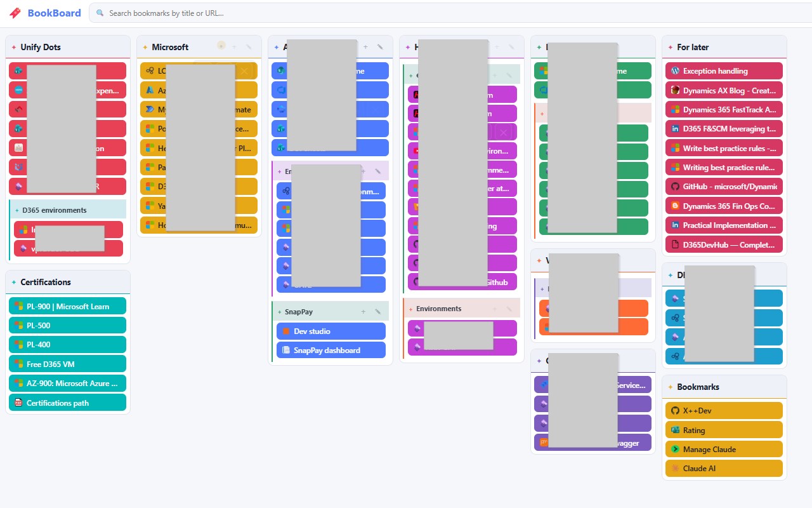Open the PL-400 bookmark
812x508 pixels.
(x=68, y=345)
